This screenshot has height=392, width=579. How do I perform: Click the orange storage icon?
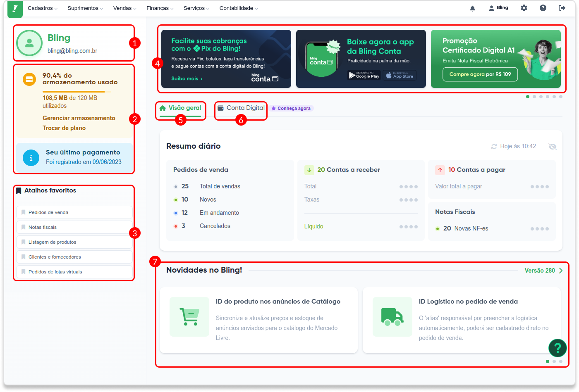pos(29,79)
